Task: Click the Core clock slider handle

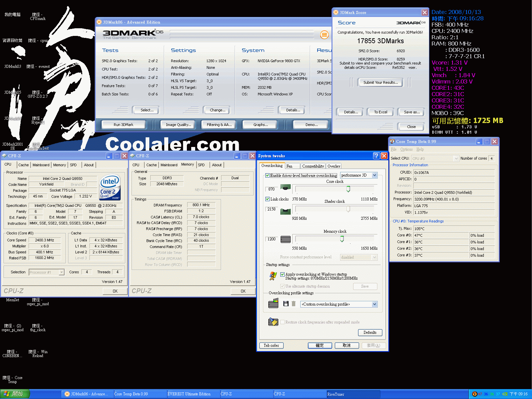Action: 348,189
